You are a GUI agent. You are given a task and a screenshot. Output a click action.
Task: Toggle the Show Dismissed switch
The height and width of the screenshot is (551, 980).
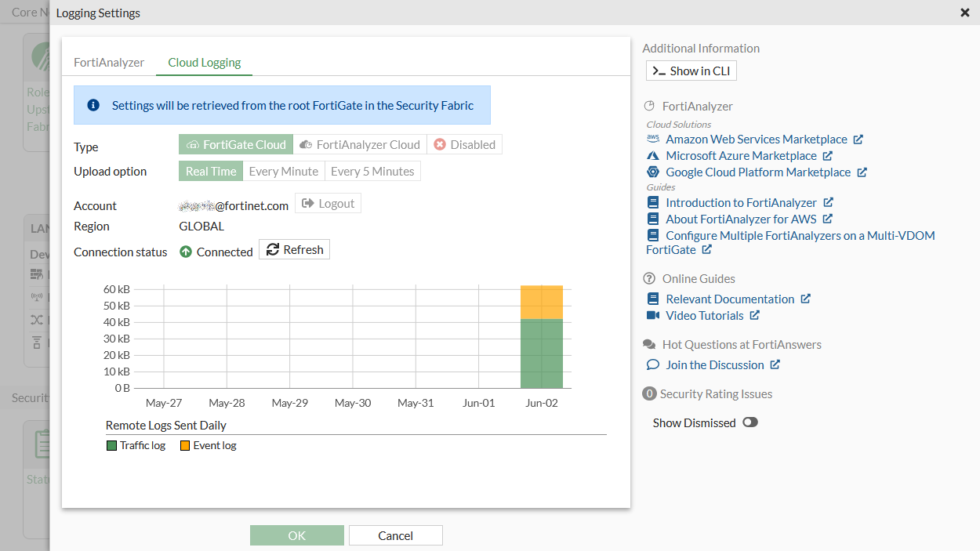pyautogui.click(x=750, y=422)
